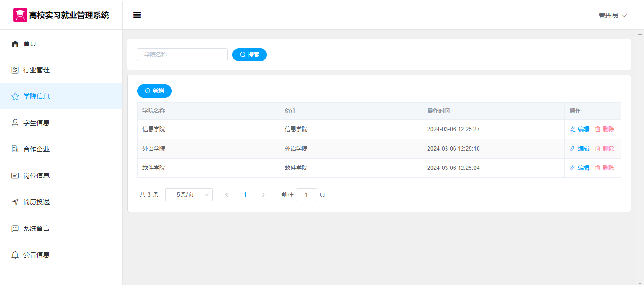
Task: Open 系统留言 in the sidebar
Action: pos(36,228)
